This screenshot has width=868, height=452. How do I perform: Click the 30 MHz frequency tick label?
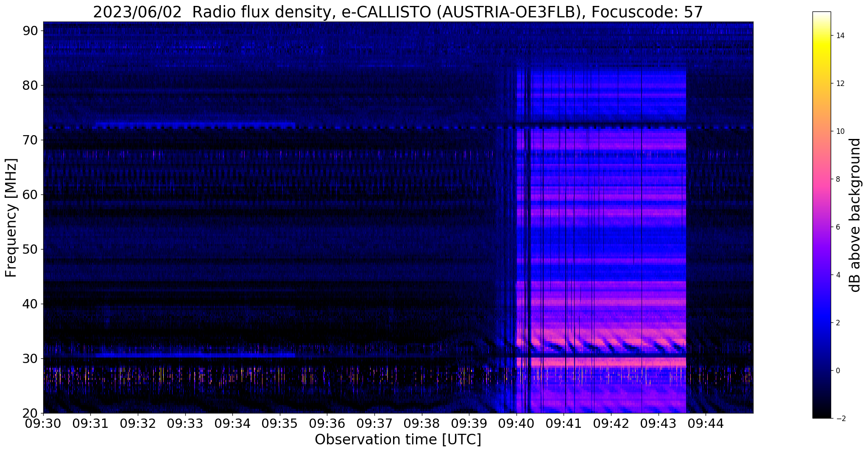(30, 358)
